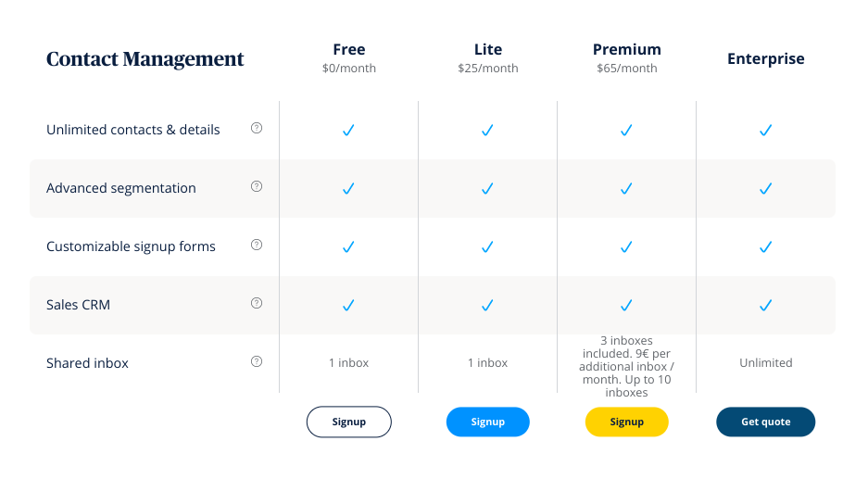This screenshot has width=868, height=479.
Task: Click the Contact Management section heading
Action: [x=145, y=59]
